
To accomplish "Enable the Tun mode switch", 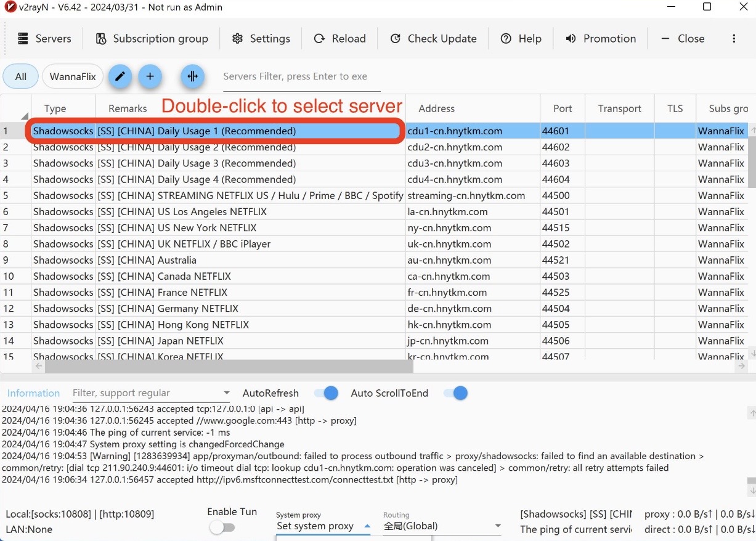I will [222, 527].
